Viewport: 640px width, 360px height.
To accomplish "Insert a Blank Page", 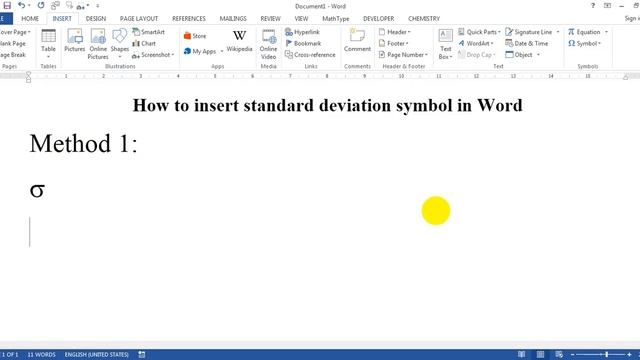I will 13,43.
